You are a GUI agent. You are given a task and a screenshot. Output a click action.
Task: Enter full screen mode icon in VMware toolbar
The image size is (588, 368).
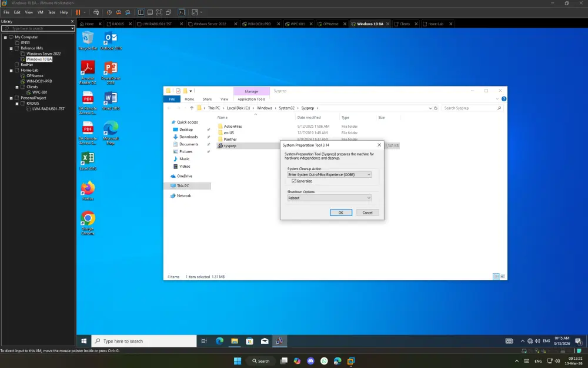pos(159,12)
